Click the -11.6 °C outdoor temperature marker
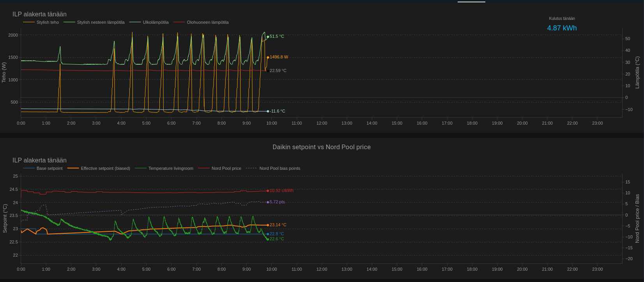 tap(268, 111)
